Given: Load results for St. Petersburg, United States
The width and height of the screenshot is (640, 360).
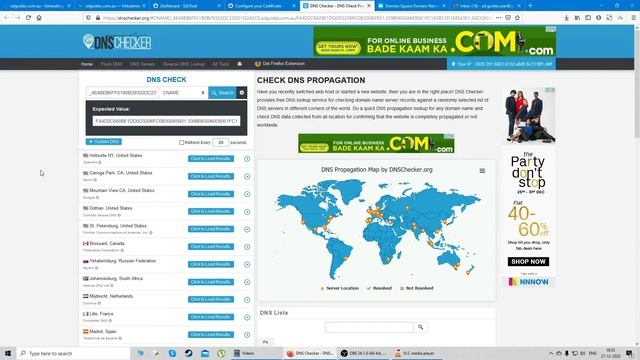Looking at the screenshot, I should pyautogui.click(x=211, y=229).
